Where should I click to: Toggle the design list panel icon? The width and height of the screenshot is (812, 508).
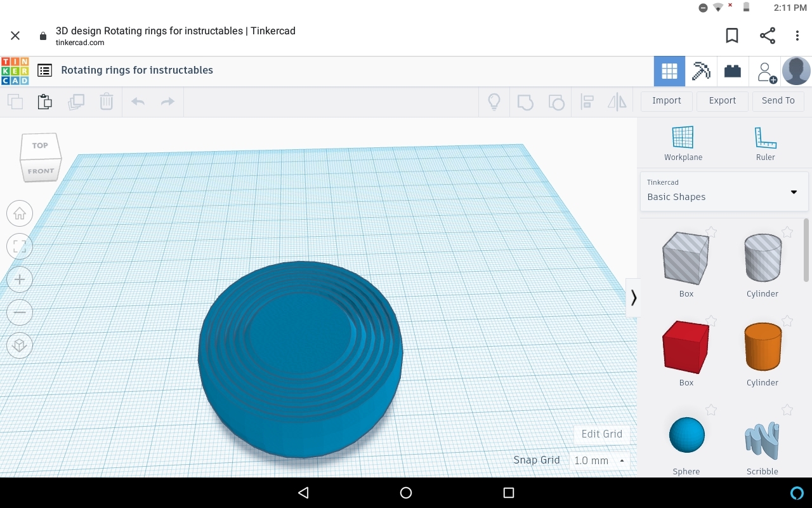(44, 70)
